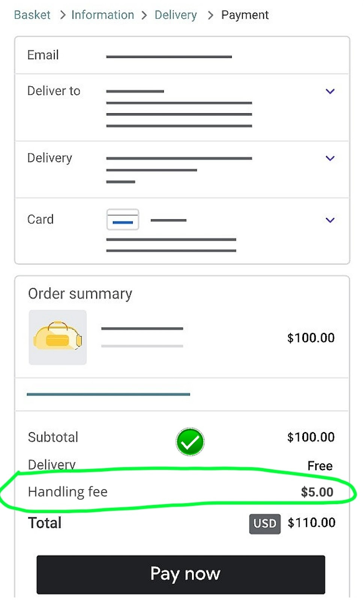Click the Email row

tap(182, 55)
